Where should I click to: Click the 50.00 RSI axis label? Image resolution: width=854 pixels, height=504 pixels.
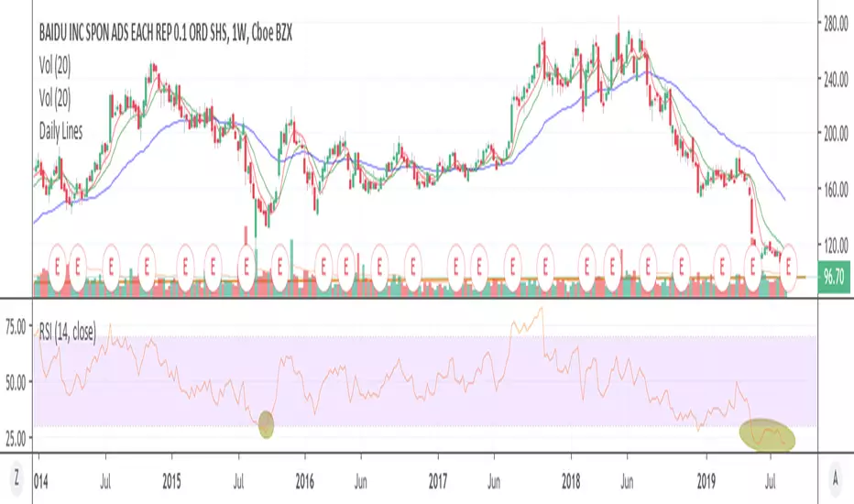tap(16, 382)
